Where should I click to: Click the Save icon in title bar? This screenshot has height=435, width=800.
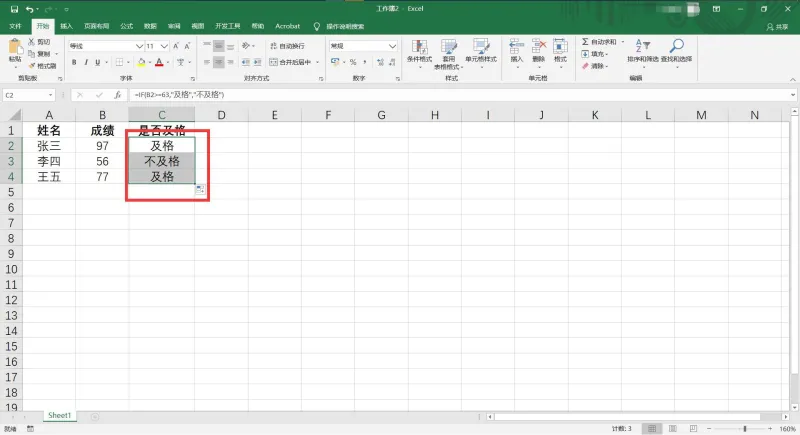point(14,9)
